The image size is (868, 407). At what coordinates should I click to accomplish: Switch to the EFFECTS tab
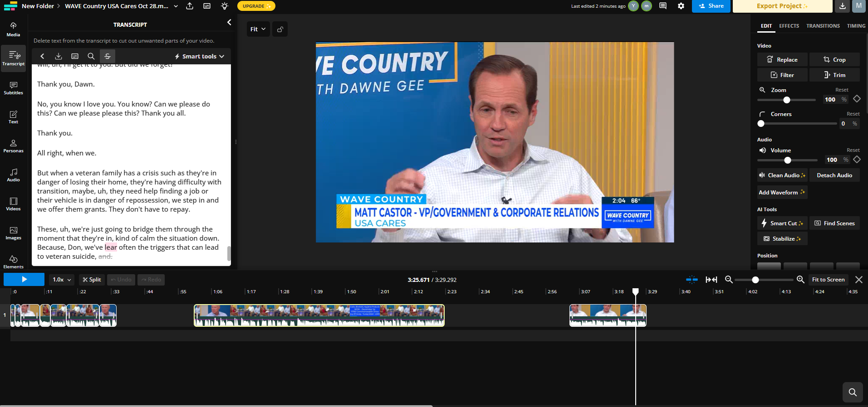(789, 26)
